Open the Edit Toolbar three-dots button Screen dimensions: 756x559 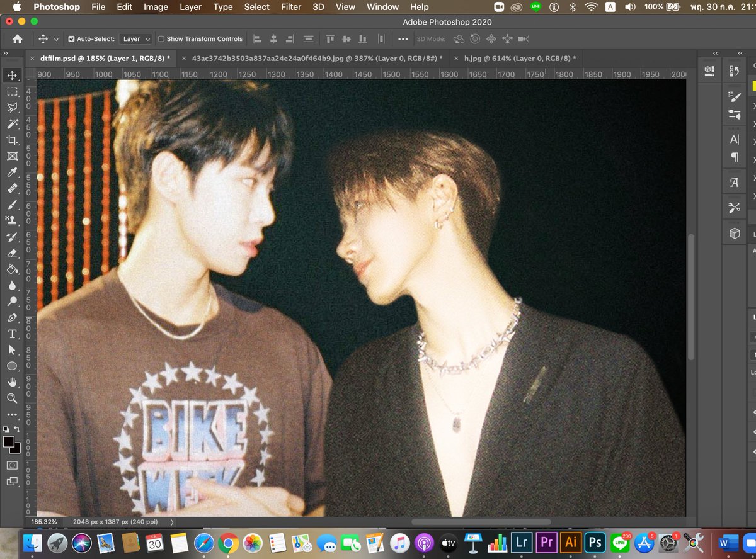pyautogui.click(x=12, y=415)
